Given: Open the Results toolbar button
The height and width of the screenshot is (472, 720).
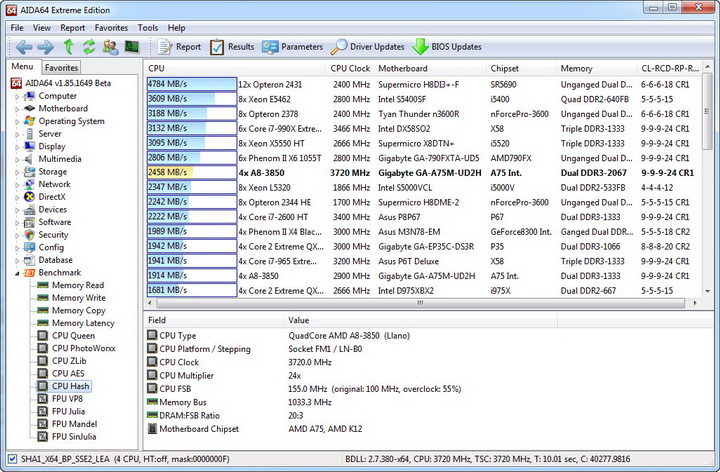Looking at the screenshot, I should click(232, 47).
